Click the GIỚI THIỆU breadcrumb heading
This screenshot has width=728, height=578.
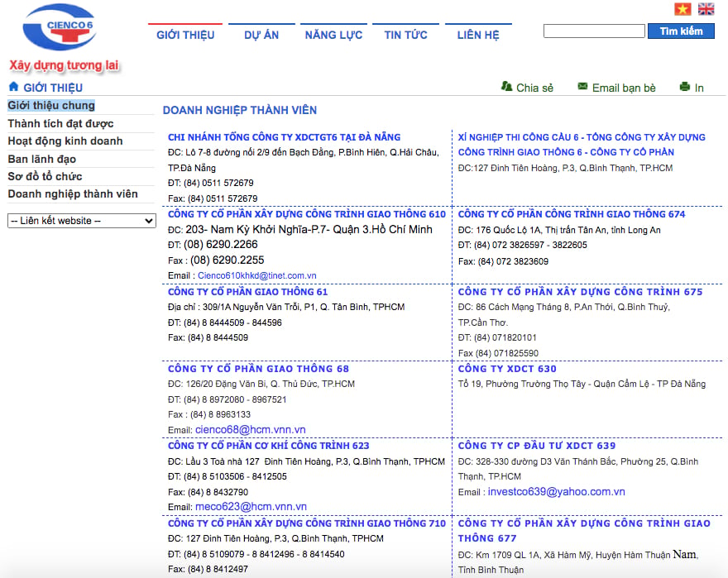click(x=53, y=88)
